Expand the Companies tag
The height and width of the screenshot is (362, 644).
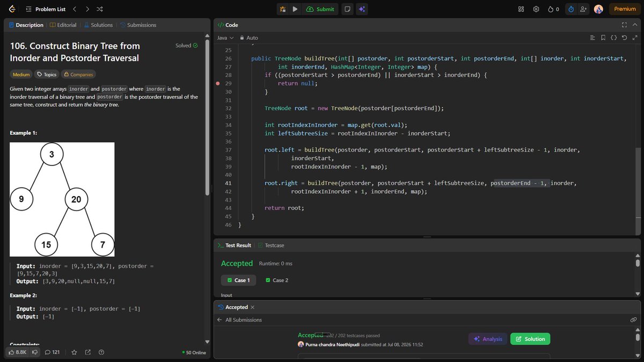click(78, 75)
